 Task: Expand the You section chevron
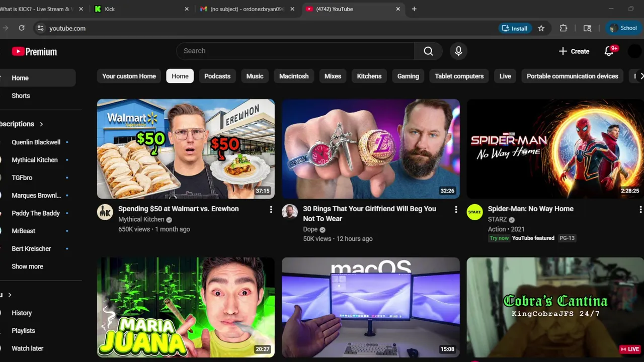click(10, 295)
